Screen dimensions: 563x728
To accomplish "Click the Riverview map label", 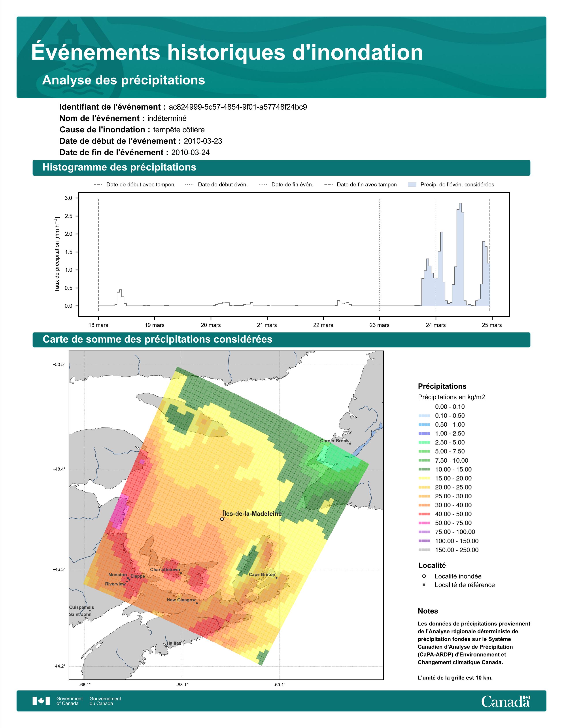I will (115, 584).
